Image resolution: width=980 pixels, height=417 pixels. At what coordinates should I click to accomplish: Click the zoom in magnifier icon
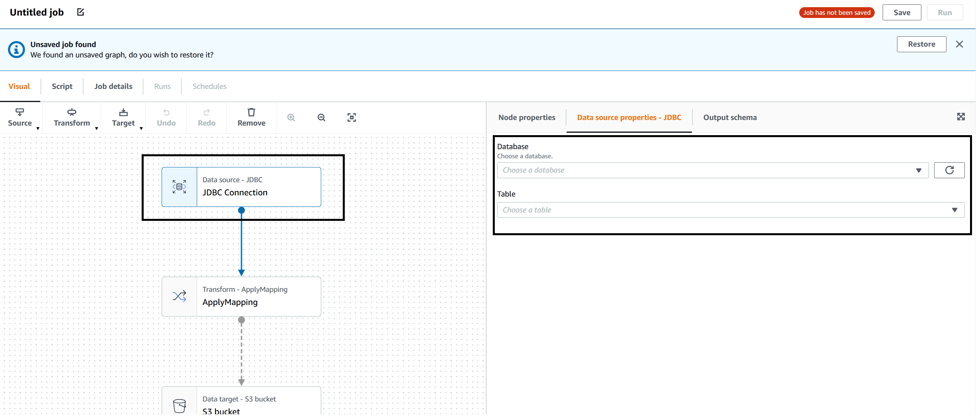(x=291, y=118)
